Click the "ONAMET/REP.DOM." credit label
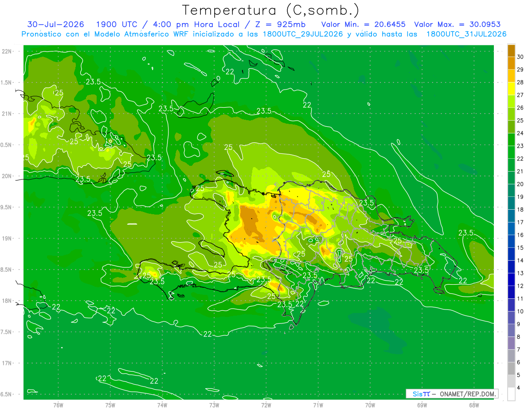Viewport: 532px width, 411px height. [468, 394]
